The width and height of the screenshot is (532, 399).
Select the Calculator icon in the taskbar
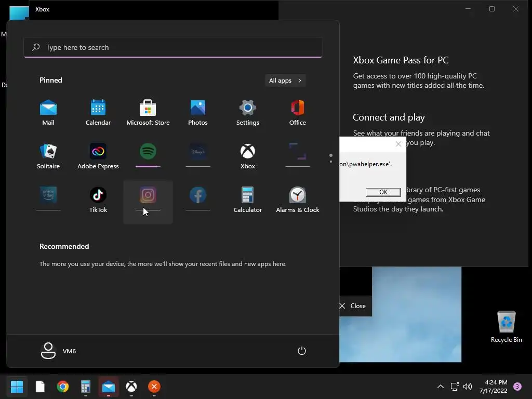(x=86, y=386)
